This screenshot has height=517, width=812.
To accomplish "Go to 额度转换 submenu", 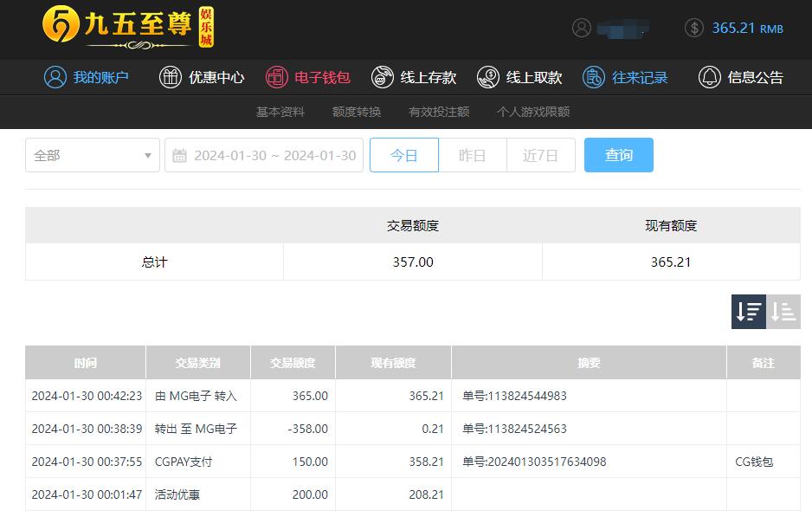I will coord(357,112).
